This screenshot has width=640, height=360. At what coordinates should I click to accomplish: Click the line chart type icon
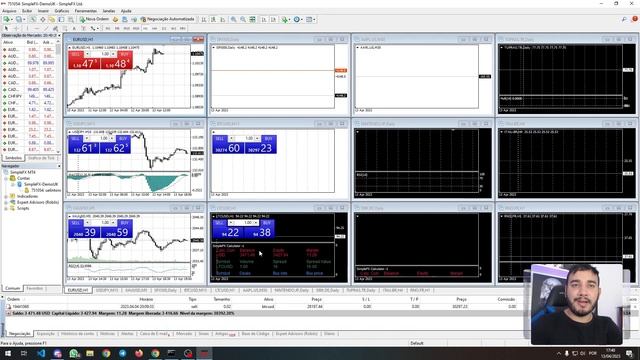222,19
